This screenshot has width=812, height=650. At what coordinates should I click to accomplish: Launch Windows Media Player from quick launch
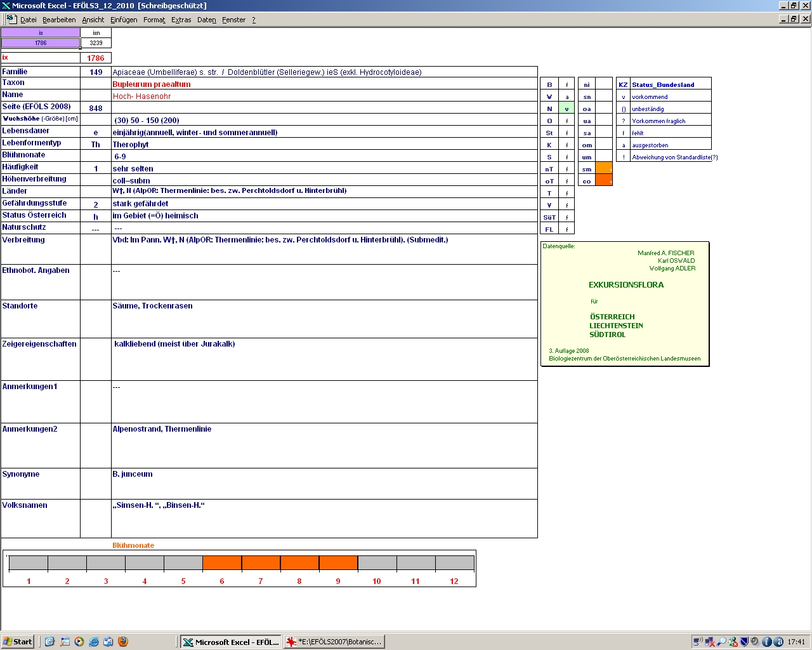click(x=79, y=642)
